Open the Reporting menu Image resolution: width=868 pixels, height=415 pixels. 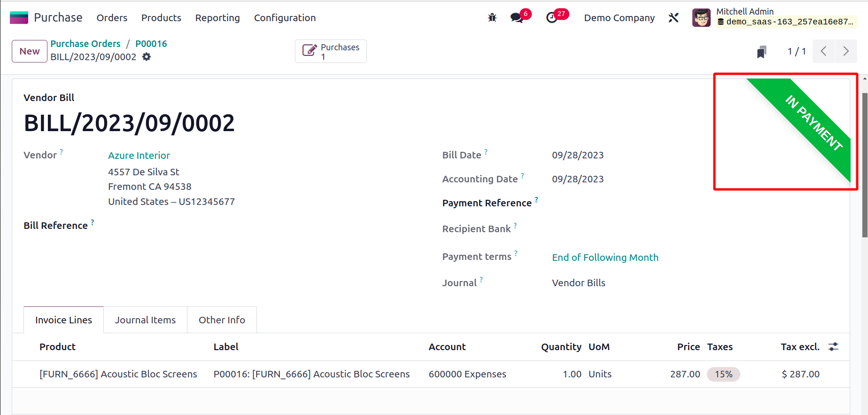[x=217, y=18]
